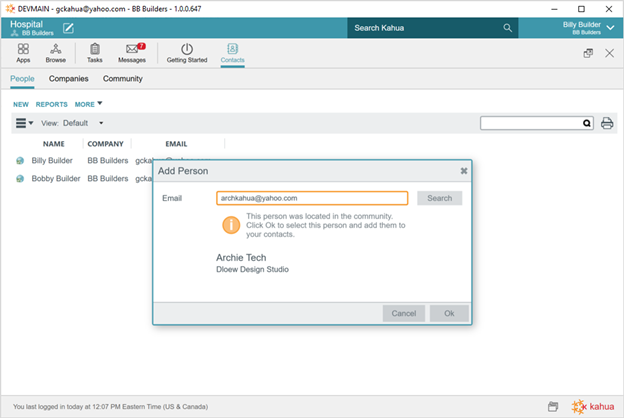The image size is (624, 418).
Task: Click the NEW link
Action: coord(21,104)
